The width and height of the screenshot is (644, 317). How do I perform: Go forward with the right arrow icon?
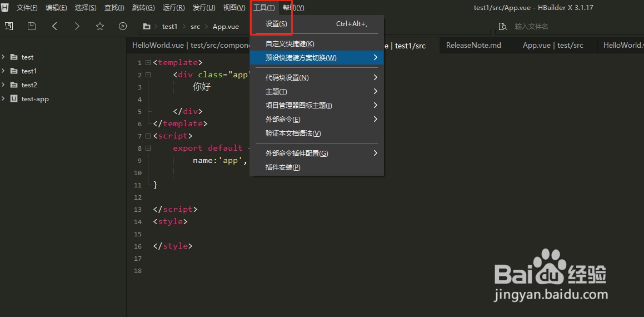tap(77, 26)
